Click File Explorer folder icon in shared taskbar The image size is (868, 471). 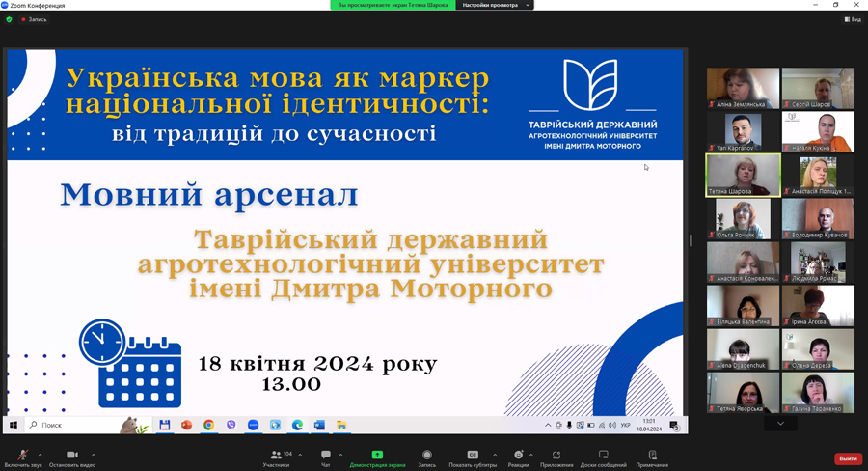click(x=341, y=425)
